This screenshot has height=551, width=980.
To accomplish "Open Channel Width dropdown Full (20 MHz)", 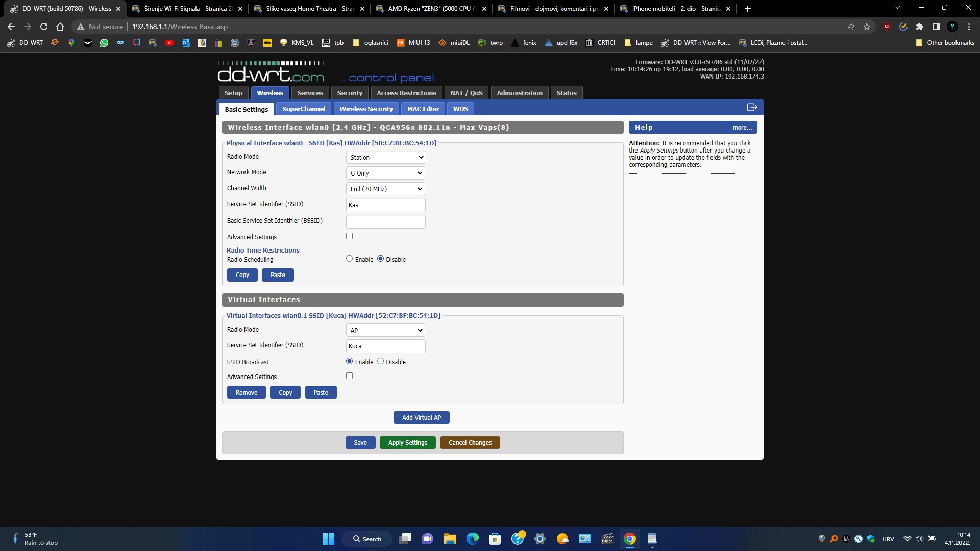I will tap(386, 189).
